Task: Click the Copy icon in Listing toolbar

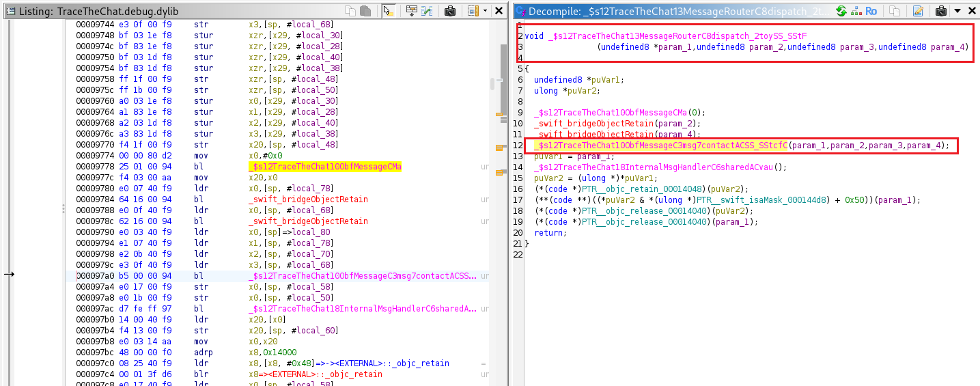Action: click(x=350, y=11)
